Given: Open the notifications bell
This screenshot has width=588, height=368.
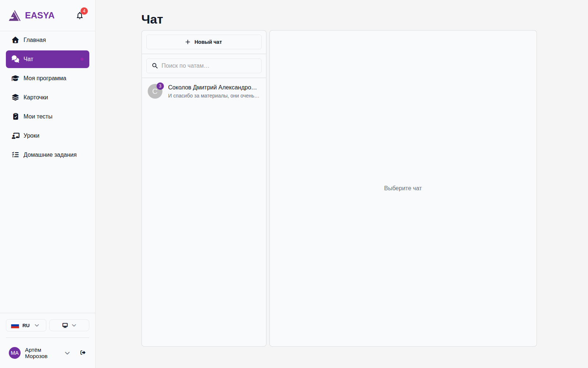Looking at the screenshot, I should (x=80, y=15).
